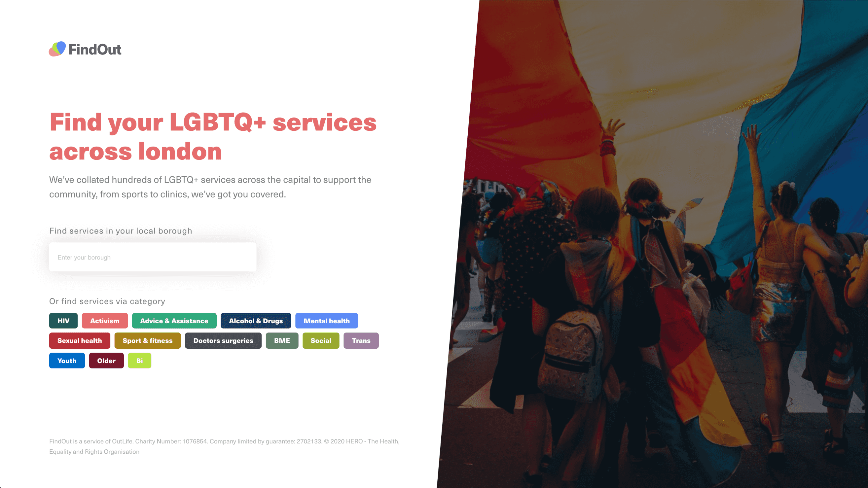
Task: Toggle the Youth category filter
Action: (67, 360)
